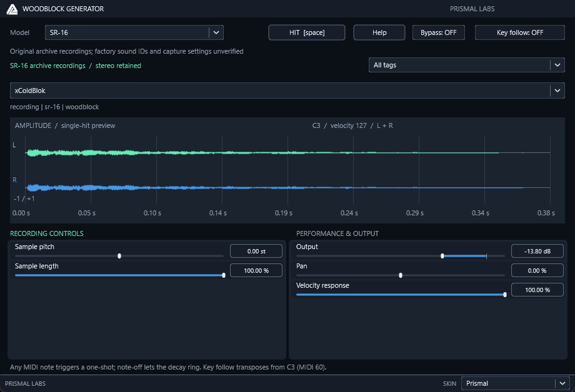Click the 0.05 s time axis label
Image resolution: width=575 pixels, height=392 pixels.
tap(86, 213)
